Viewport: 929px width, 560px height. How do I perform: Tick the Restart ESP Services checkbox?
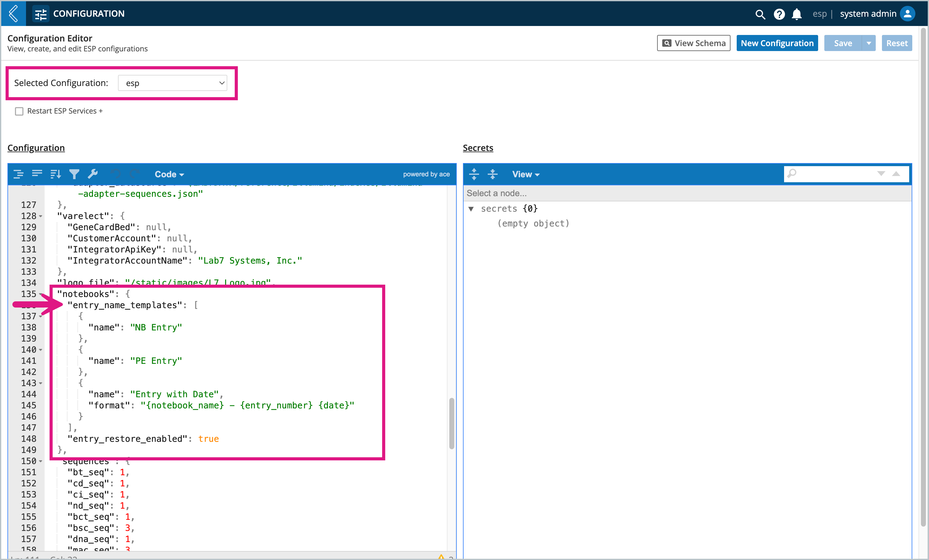coord(19,111)
